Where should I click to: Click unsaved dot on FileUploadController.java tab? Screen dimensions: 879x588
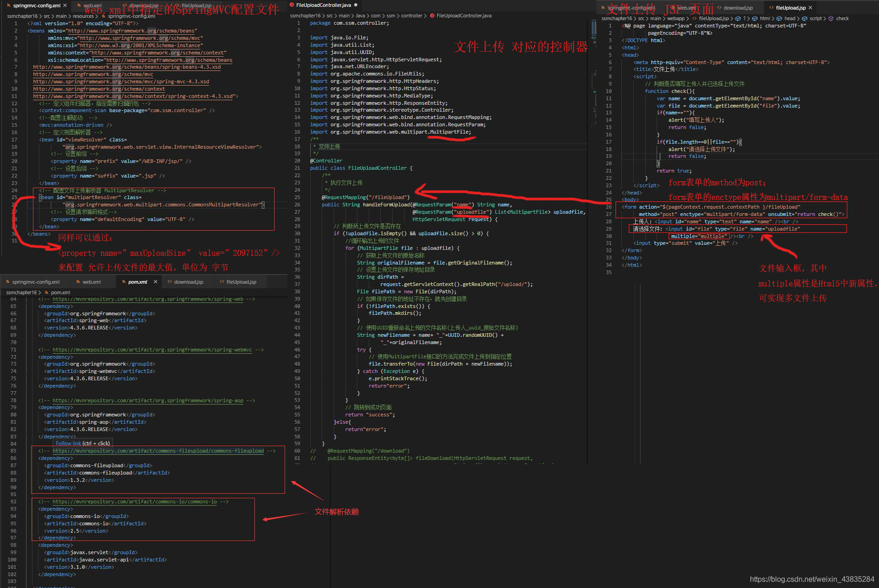356,5
